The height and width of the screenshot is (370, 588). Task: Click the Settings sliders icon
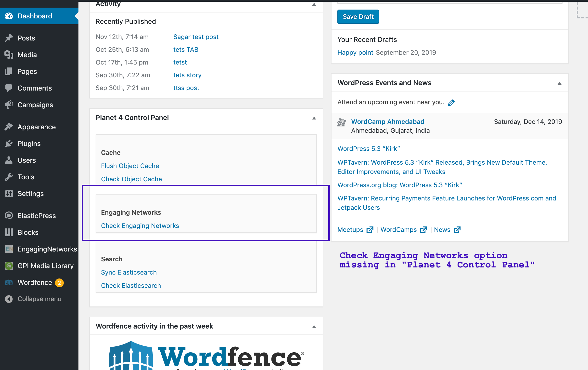[9, 194]
